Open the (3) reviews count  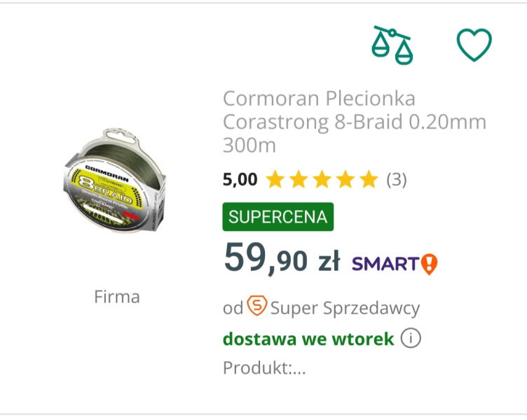click(x=397, y=180)
